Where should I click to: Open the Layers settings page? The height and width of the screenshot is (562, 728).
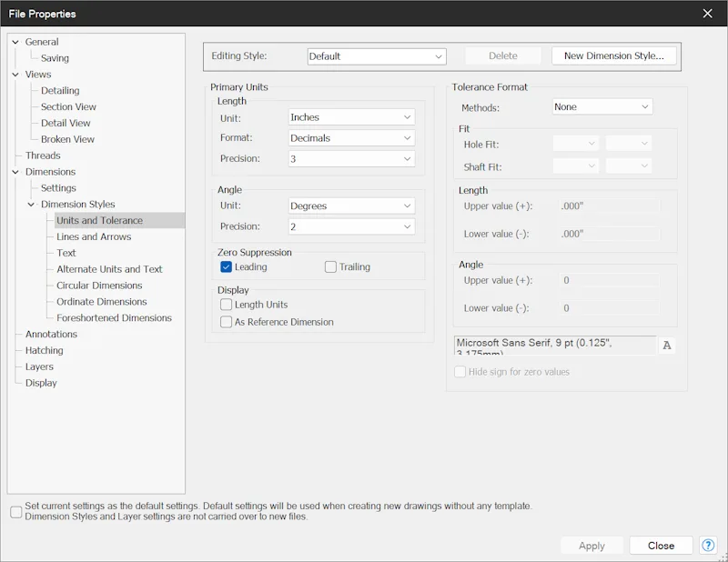pyautogui.click(x=39, y=366)
